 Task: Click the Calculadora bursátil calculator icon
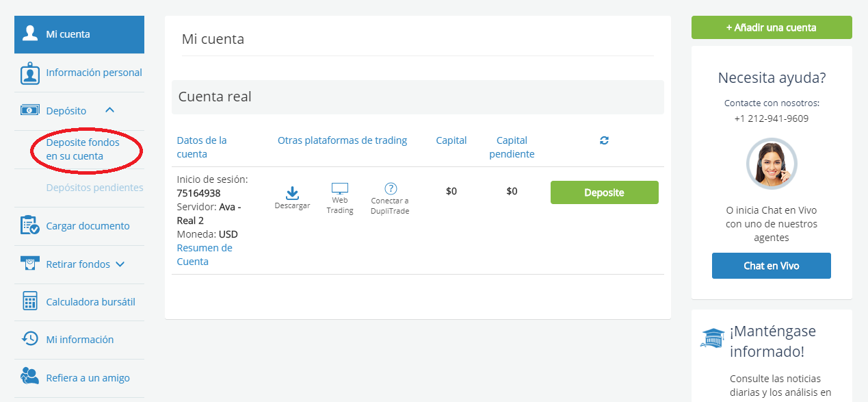(x=29, y=302)
